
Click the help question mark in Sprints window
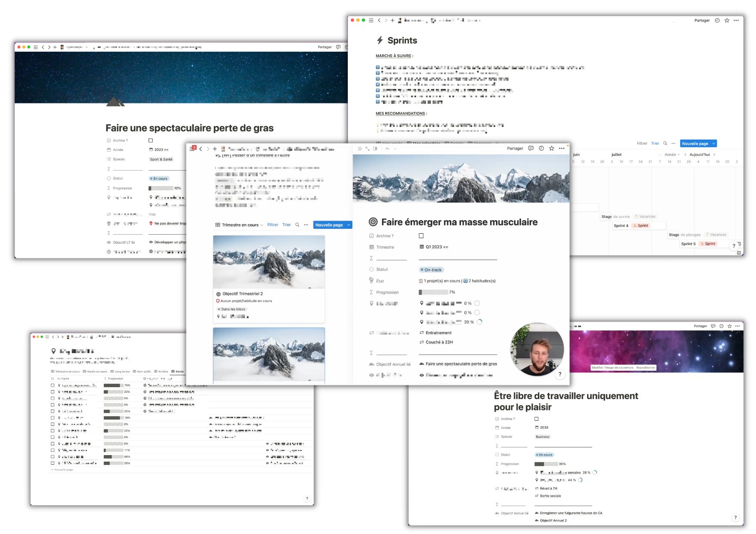click(x=734, y=246)
